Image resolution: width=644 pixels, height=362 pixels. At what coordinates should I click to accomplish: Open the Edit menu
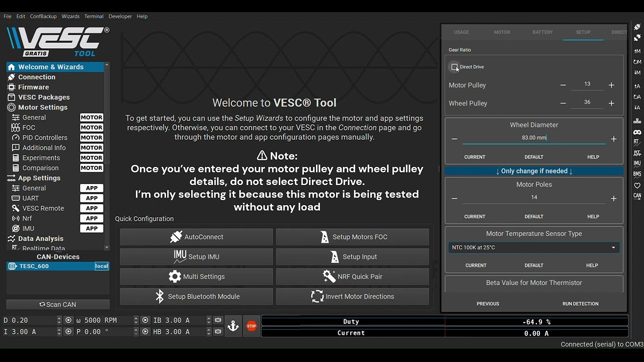coord(21,17)
